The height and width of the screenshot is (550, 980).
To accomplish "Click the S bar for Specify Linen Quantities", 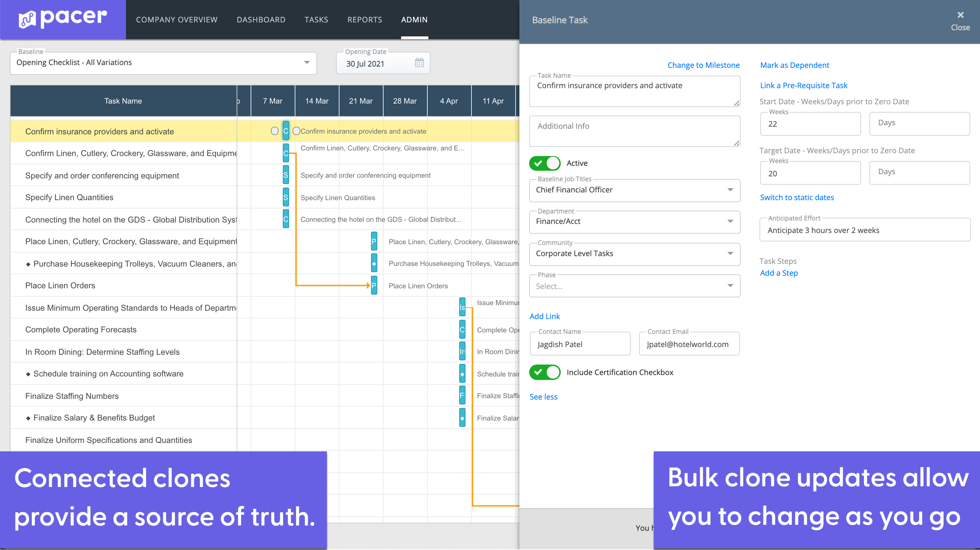I will 285,197.
